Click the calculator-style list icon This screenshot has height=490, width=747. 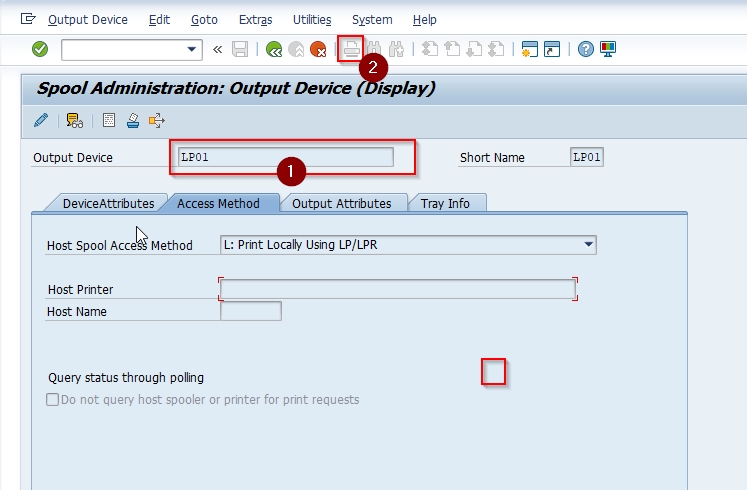109,120
